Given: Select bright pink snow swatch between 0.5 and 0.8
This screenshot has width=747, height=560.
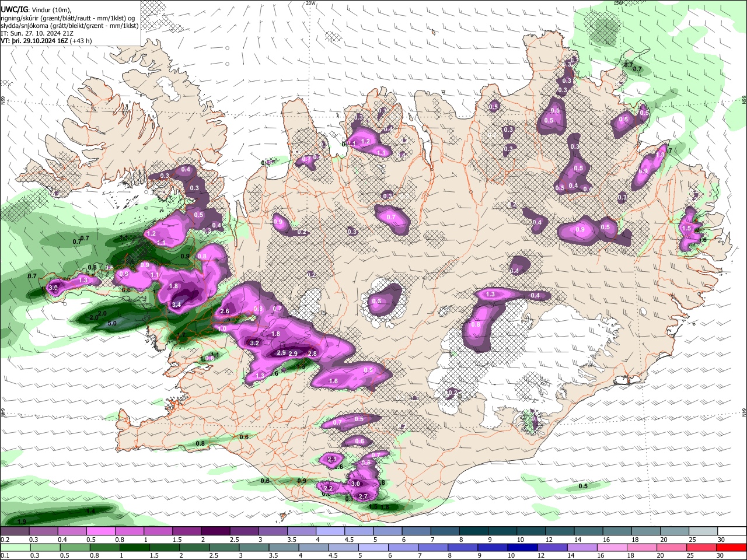Looking at the screenshot, I should pos(100,531).
